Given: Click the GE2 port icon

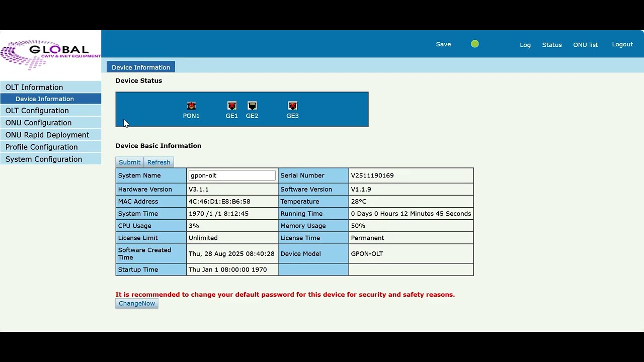Looking at the screenshot, I should pos(252,106).
